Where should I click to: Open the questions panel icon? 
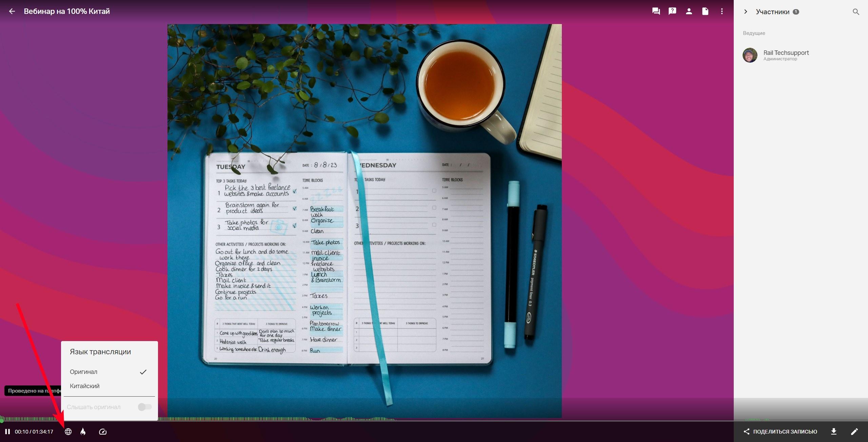(672, 11)
